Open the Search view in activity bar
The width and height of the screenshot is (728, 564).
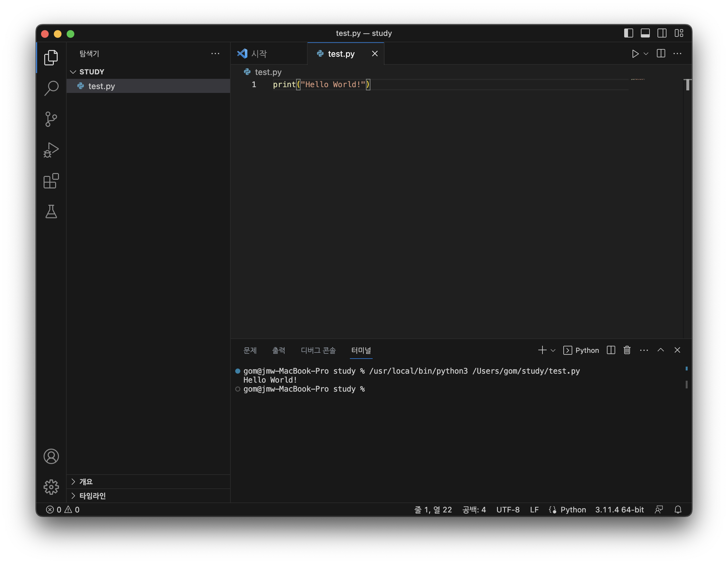point(51,88)
